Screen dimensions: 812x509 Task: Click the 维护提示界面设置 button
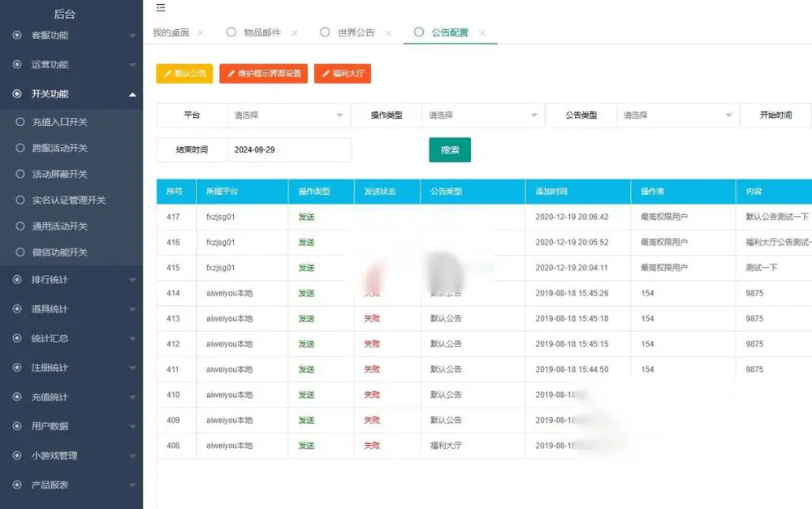(264, 74)
